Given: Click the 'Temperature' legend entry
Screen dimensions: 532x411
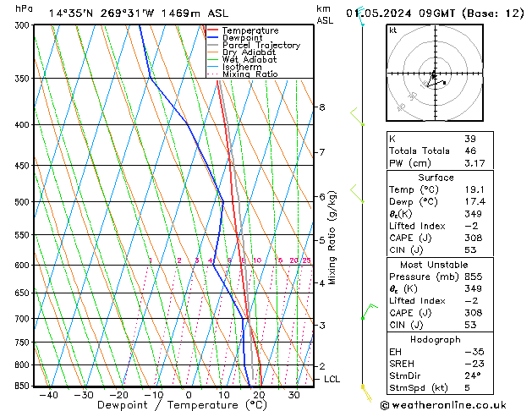Looking at the screenshot, I should click(250, 30).
